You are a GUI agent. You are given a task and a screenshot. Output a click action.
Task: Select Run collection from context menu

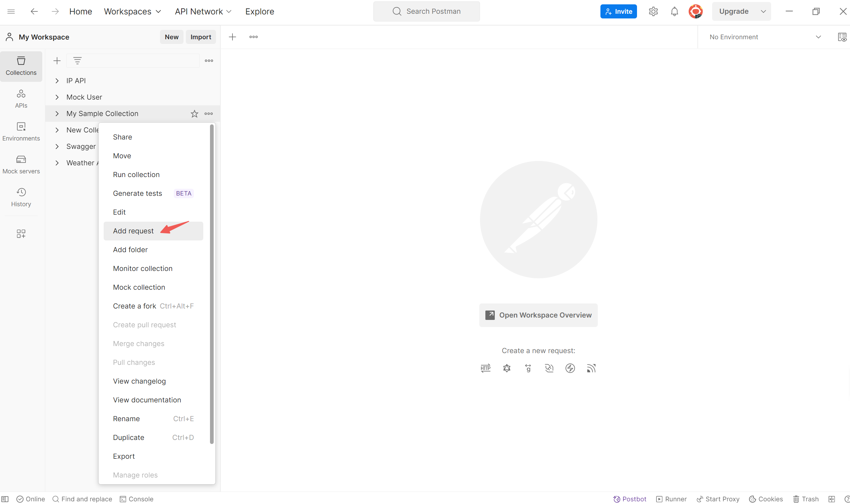[136, 174]
